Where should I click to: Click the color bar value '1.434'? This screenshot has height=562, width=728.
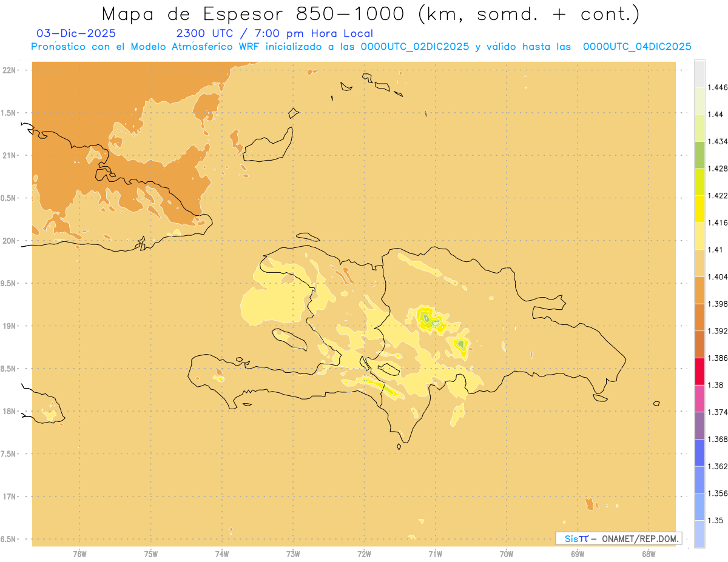(718, 141)
